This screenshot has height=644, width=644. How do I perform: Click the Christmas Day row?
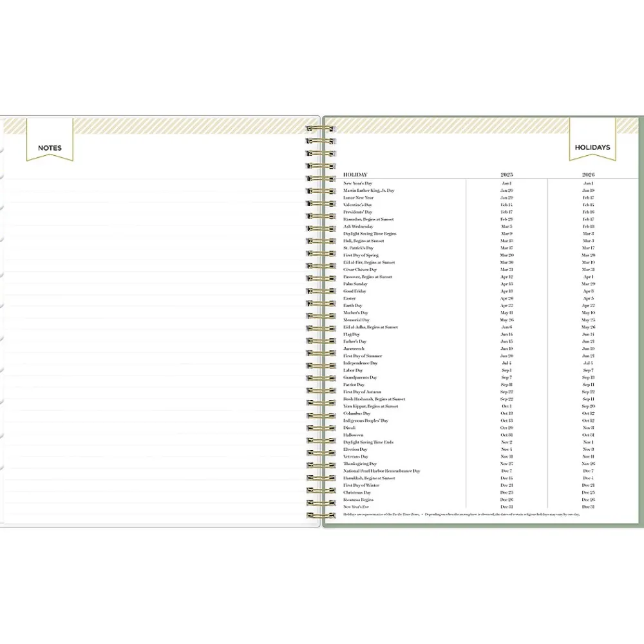coord(357,493)
